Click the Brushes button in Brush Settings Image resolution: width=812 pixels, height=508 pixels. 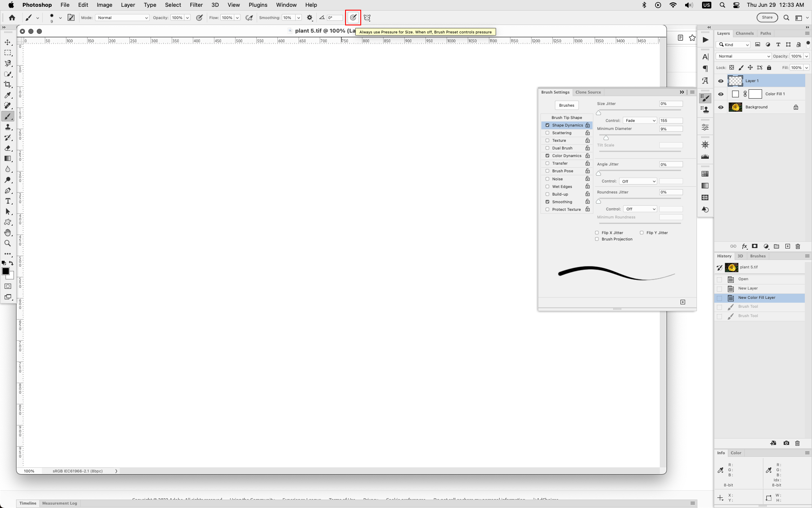[x=567, y=105]
